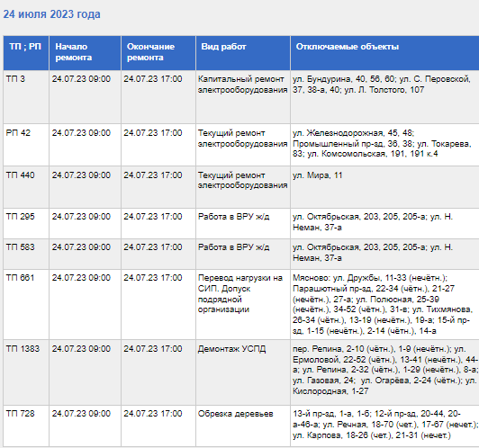Select the Мясново: ул. Дружбы addresses cell
Viewport: 479px width, 448px height.
pos(385,305)
